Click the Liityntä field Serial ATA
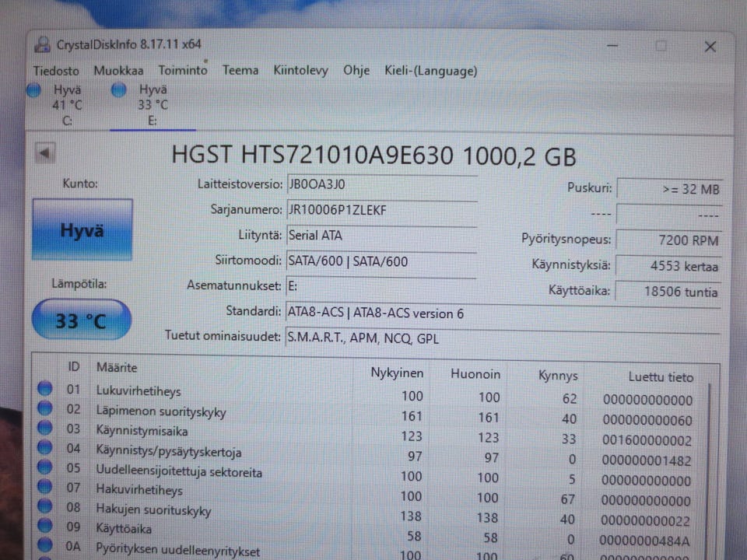 click(x=381, y=235)
